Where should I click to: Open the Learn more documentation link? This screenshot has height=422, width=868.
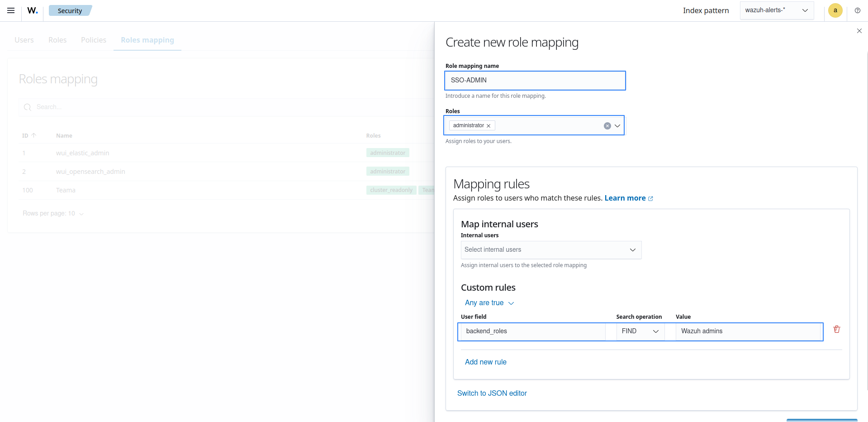click(626, 198)
